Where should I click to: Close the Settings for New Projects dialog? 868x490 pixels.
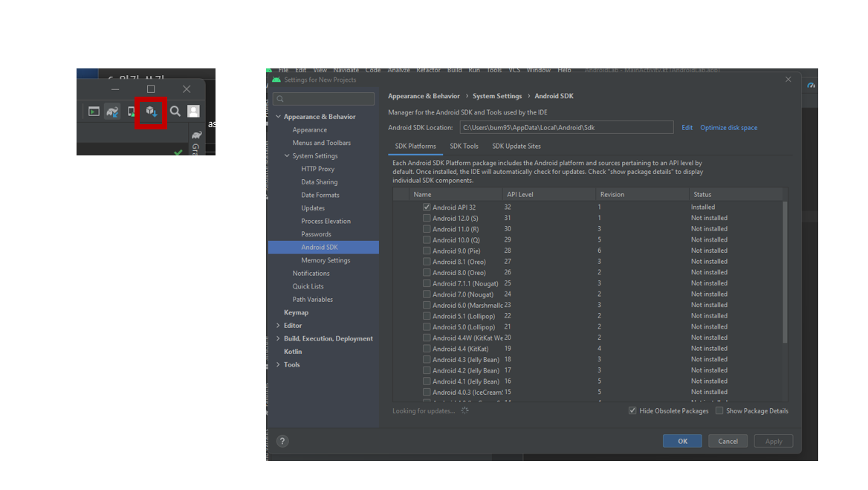[788, 80]
